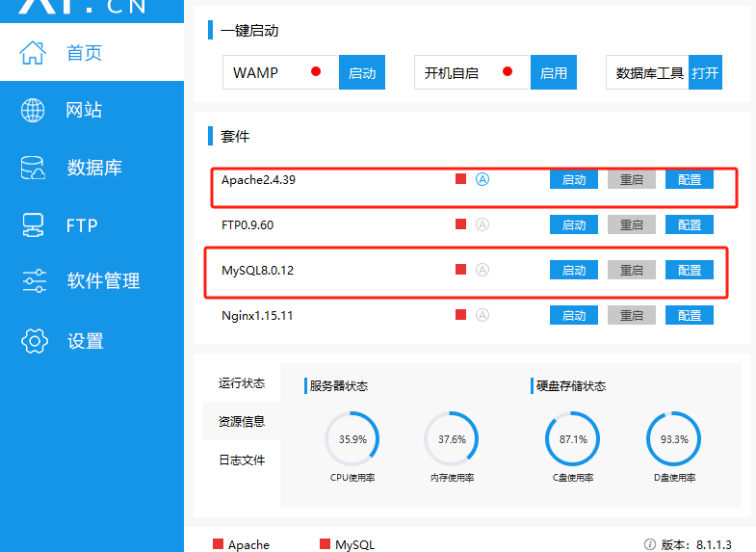
Task: Open 数据库工具 with the 打开 button
Action: click(x=705, y=72)
